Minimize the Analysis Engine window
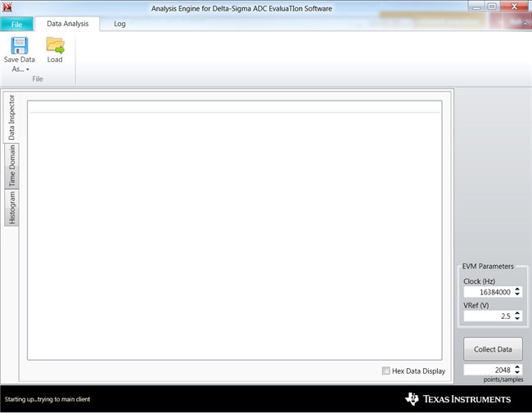 tap(476, 7)
